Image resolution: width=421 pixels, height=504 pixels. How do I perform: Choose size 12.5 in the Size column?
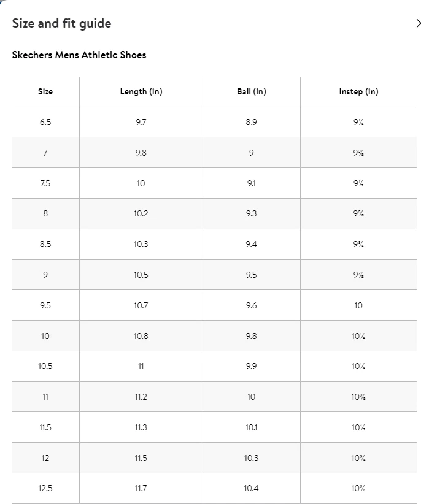coord(45,489)
